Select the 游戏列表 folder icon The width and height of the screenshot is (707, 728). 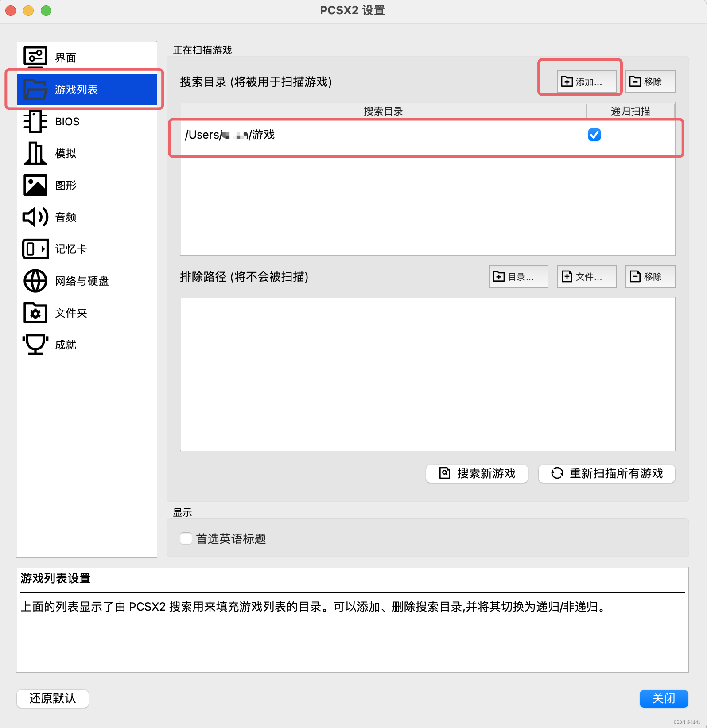[x=35, y=89]
